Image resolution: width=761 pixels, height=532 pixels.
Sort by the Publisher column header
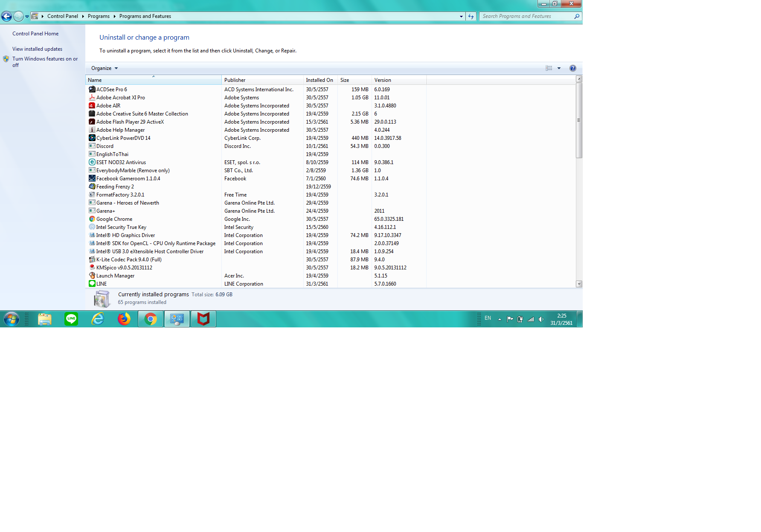262,80
